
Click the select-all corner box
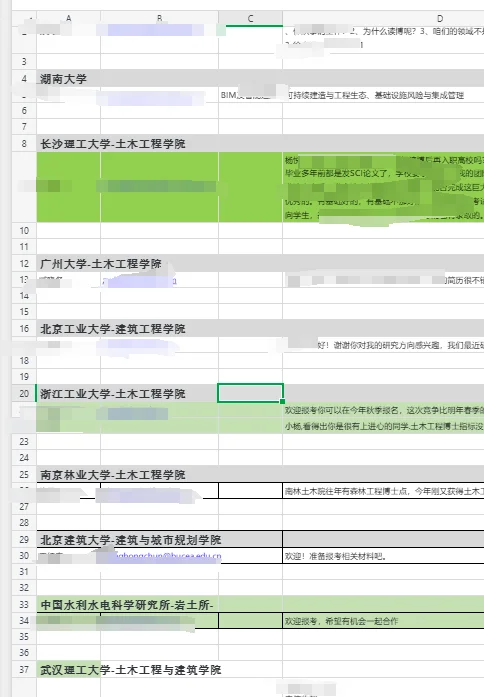point(24,18)
